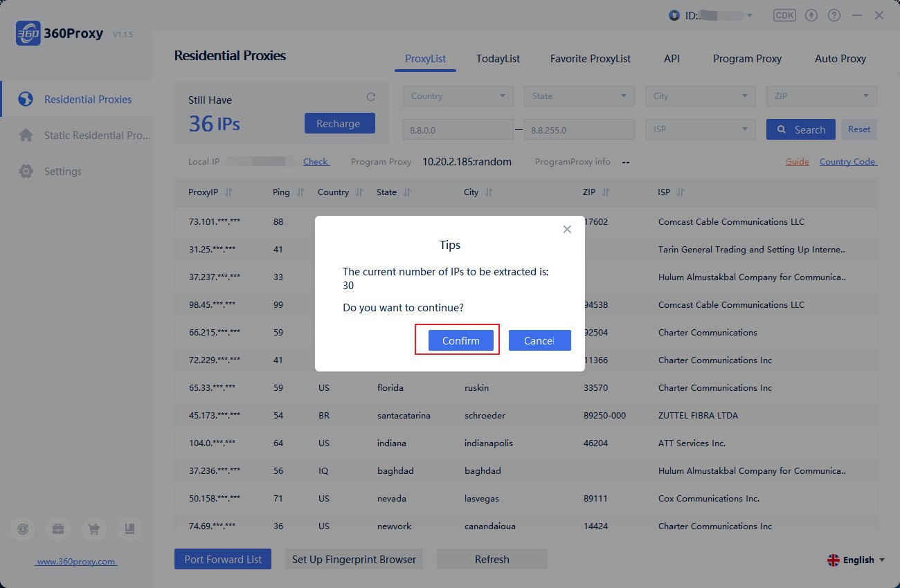This screenshot has height=588, width=900.
Task: Sort by City column arrows
Action: coord(489,192)
